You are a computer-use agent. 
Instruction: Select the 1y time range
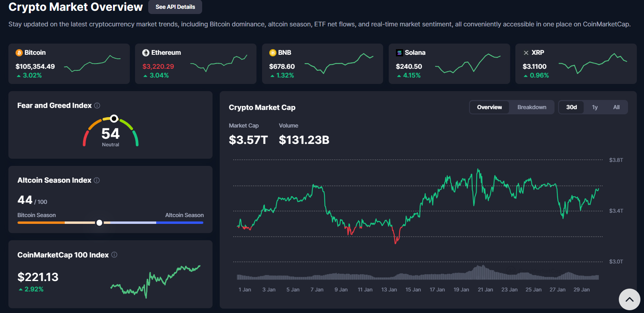pos(595,107)
